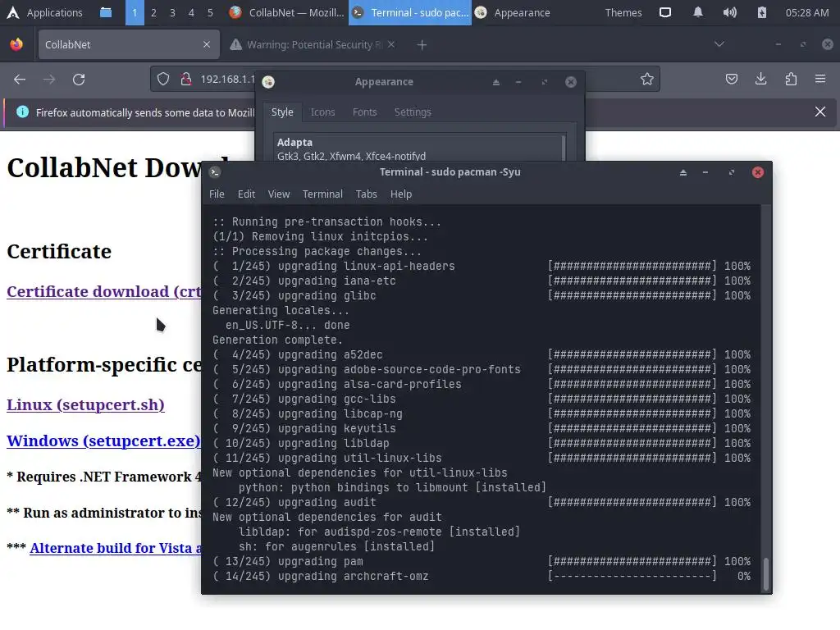Select the Icons tab in Appearance

click(x=322, y=112)
